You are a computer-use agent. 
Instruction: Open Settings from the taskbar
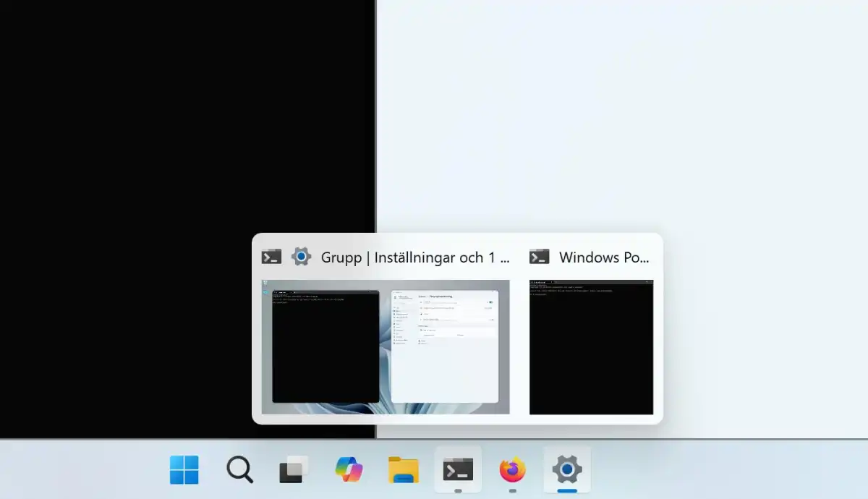pyautogui.click(x=566, y=470)
